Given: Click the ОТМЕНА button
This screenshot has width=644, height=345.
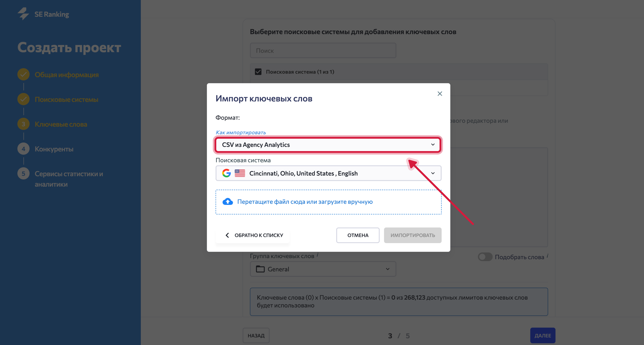Looking at the screenshot, I should (x=358, y=235).
